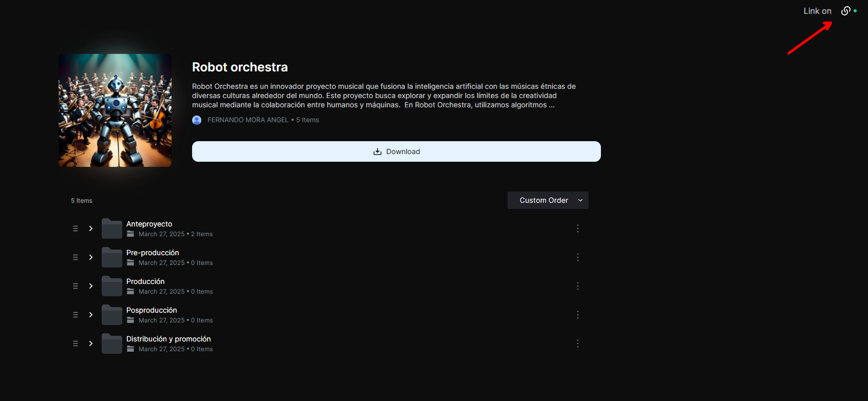The width and height of the screenshot is (868, 401).
Task: Open three-dot menu for Posproducción folder
Action: coord(578,315)
